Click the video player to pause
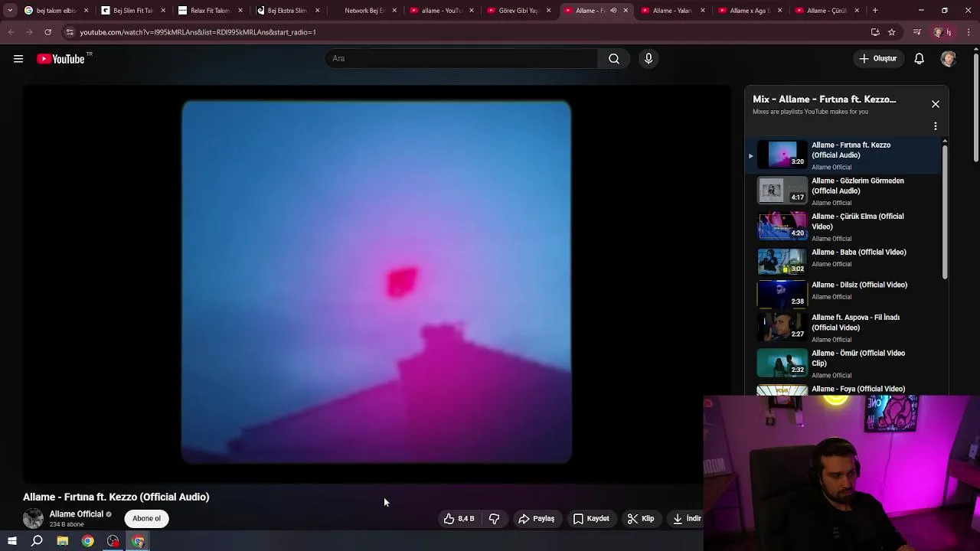 coord(376,282)
